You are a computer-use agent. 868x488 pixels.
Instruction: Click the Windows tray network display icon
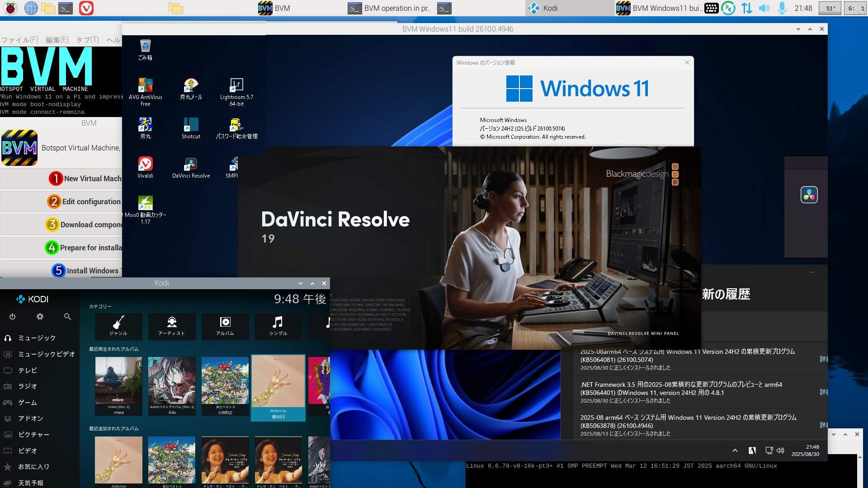coord(769,450)
